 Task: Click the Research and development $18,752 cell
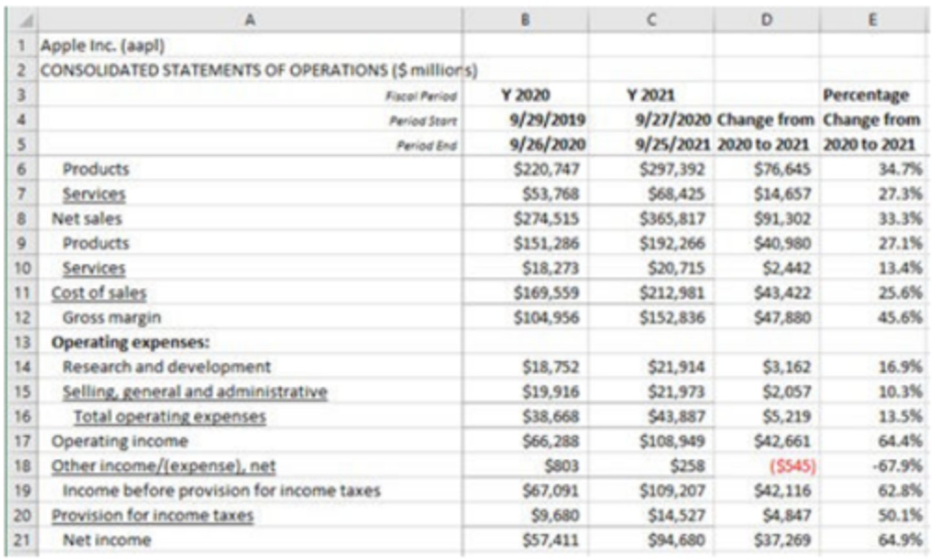[551, 367]
